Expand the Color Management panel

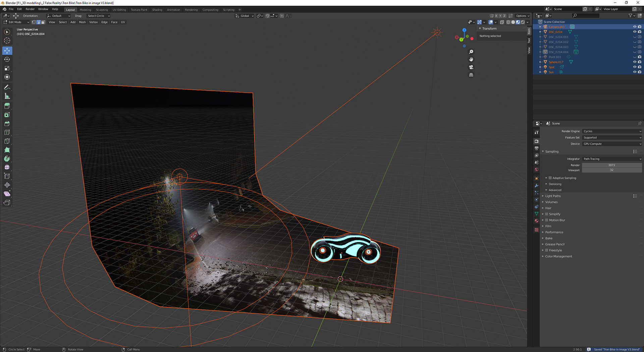point(558,256)
